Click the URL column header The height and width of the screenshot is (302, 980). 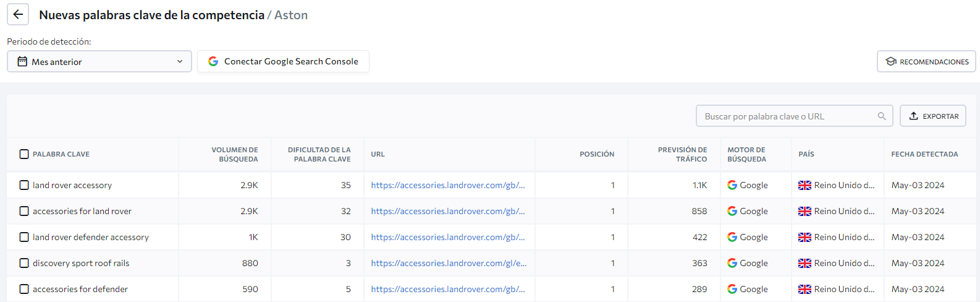[x=378, y=154]
